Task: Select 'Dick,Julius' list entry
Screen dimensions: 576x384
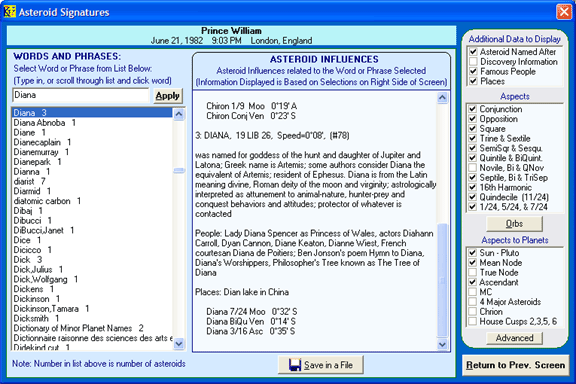Action: tap(92, 269)
